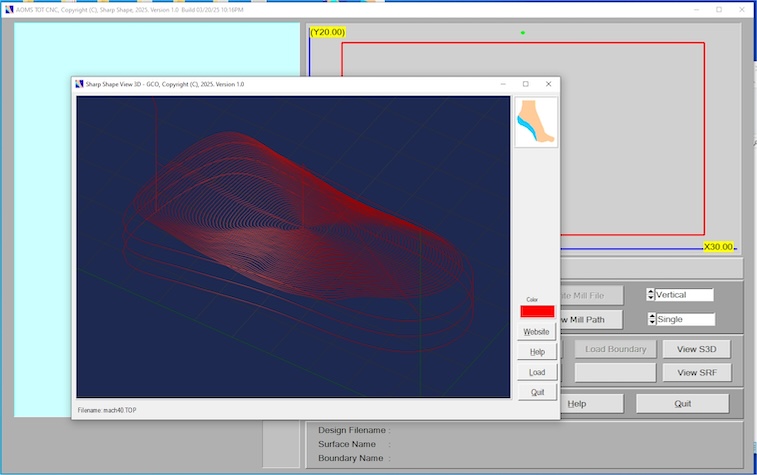This screenshot has height=475, width=757.
Task: Click the Write Mill File button
Action: (591, 295)
